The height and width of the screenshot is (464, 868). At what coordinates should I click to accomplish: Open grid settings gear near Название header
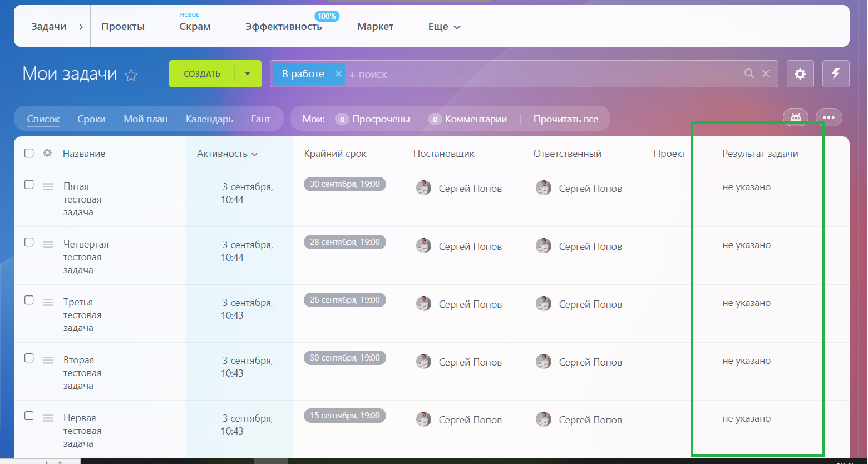click(x=47, y=153)
